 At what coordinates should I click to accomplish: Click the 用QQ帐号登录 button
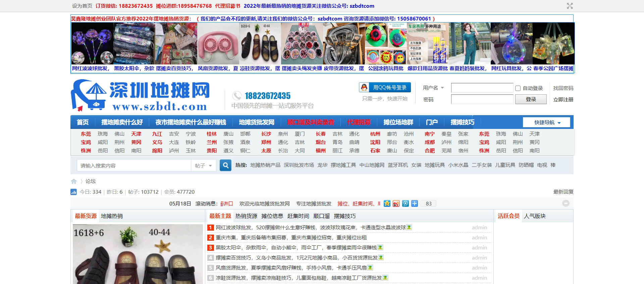(385, 87)
